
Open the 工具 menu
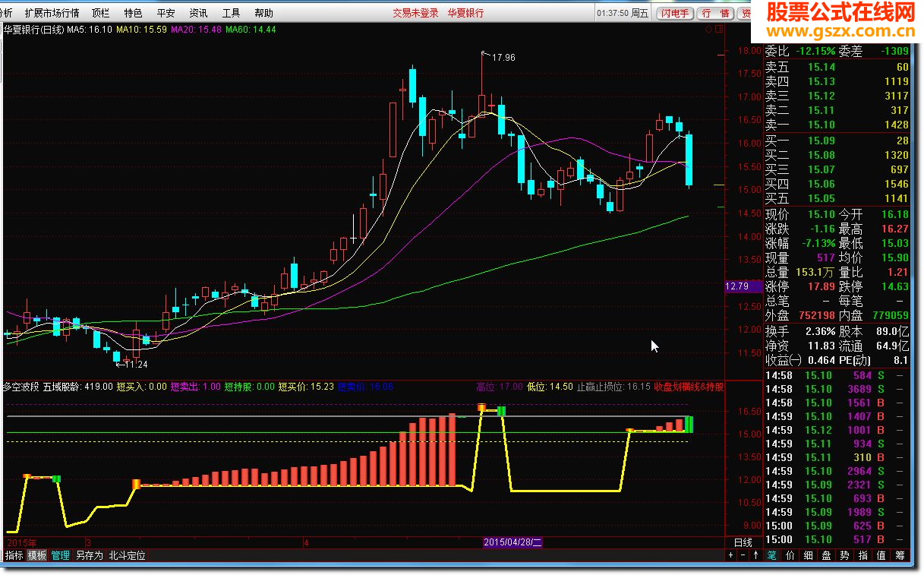click(231, 13)
